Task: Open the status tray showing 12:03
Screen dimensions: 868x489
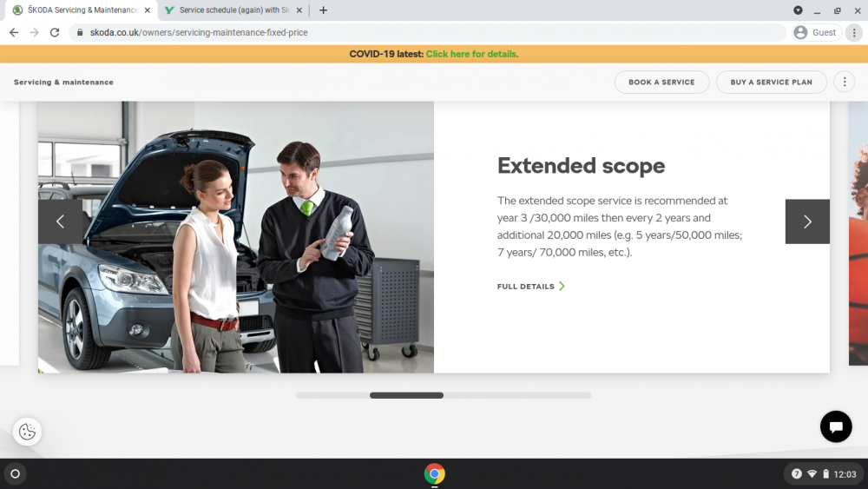Action: click(x=823, y=474)
